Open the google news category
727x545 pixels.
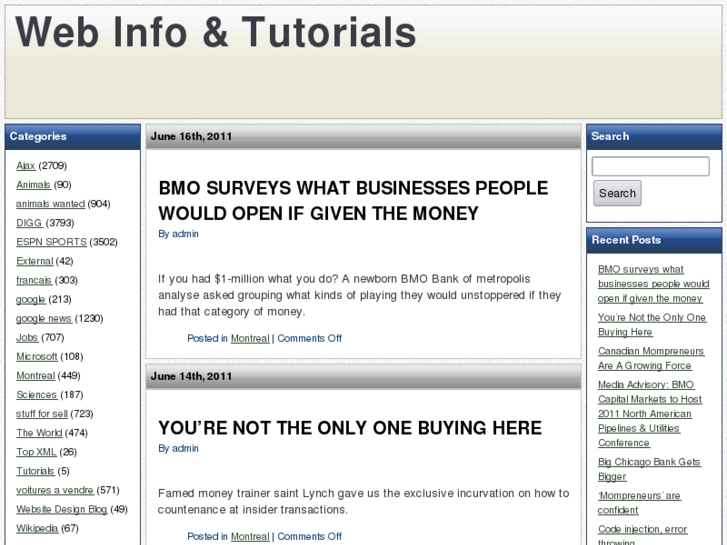[44, 318]
